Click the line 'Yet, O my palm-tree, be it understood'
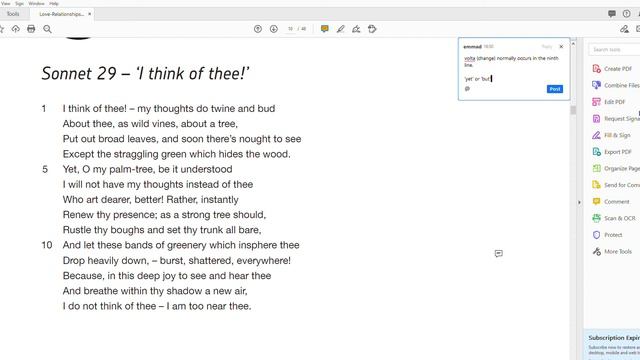The width and height of the screenshot is (640, 360). 147,169
